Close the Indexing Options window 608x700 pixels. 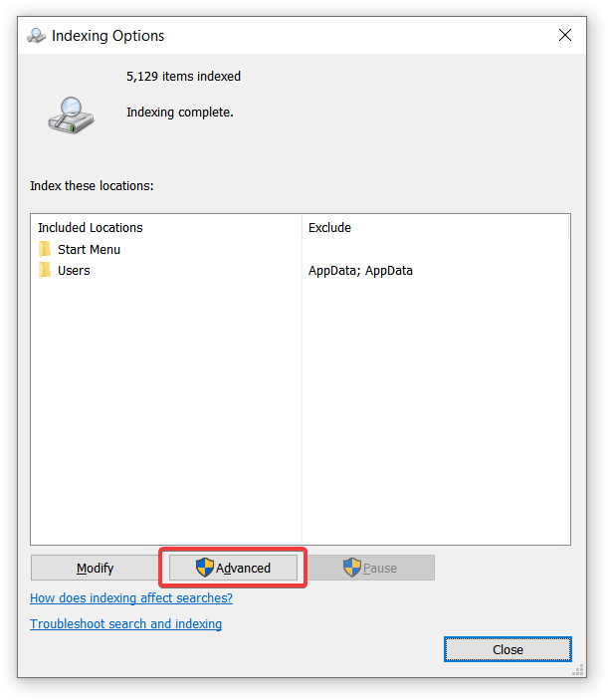[x=565, y=35]
